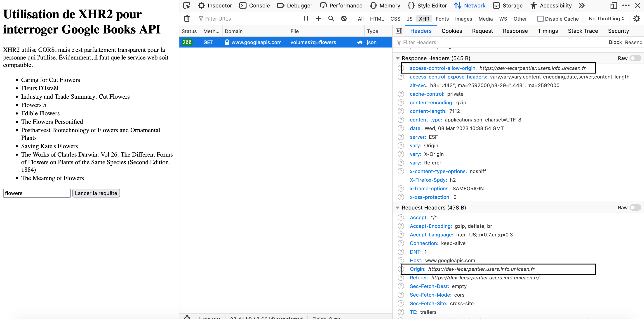Show more tools chevron
644x319 pixels.
(x=581, y=5)
